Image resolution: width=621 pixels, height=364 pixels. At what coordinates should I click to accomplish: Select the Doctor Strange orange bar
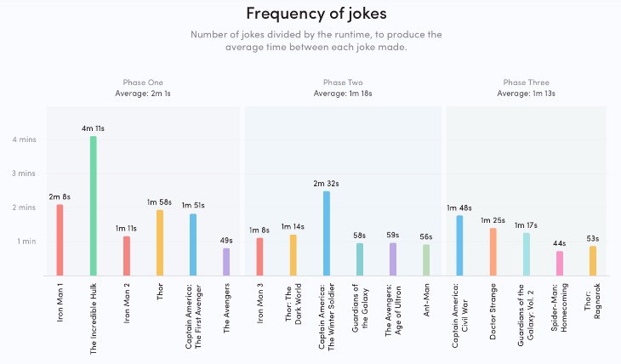coord(493,252)
